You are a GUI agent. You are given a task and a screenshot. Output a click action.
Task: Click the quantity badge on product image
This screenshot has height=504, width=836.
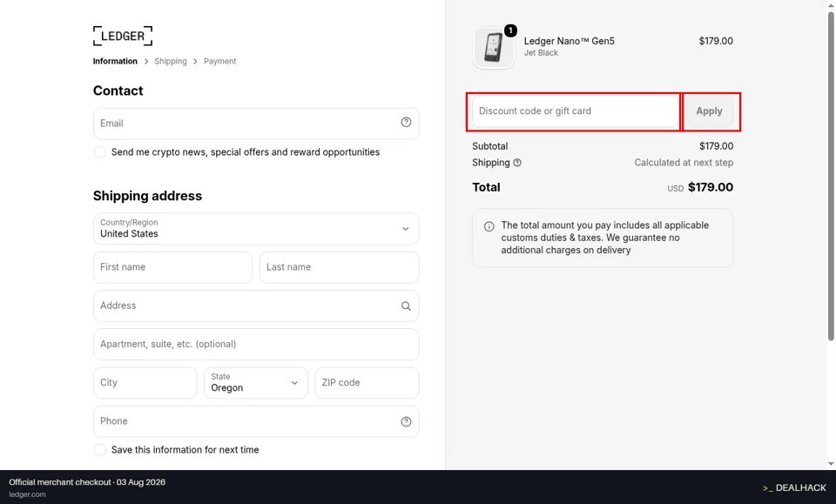tap(510, 30)
